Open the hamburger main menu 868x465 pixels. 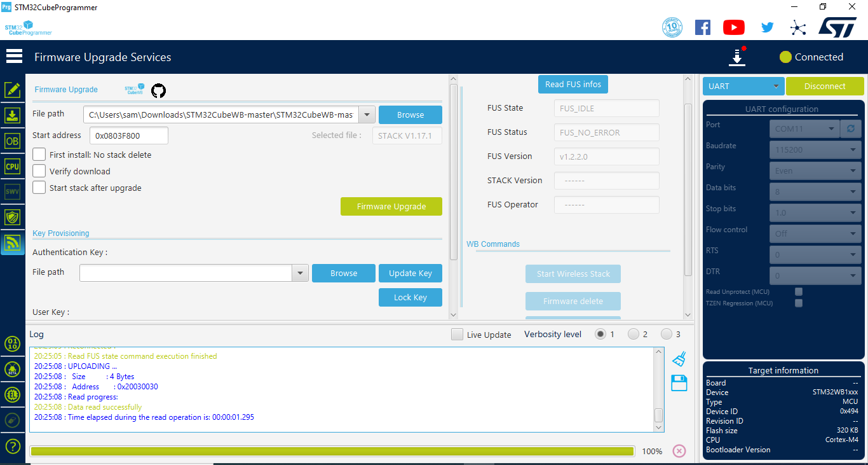click(x=14, y=55)
